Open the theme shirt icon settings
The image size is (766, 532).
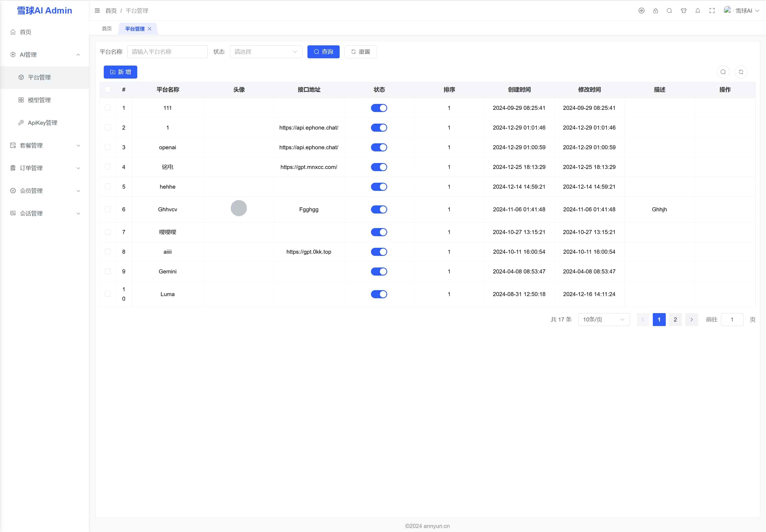point(683,11)
